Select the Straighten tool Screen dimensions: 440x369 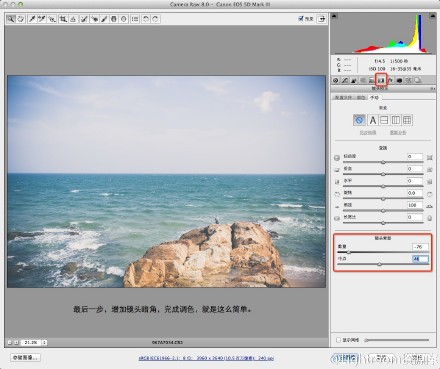[73, 19]
